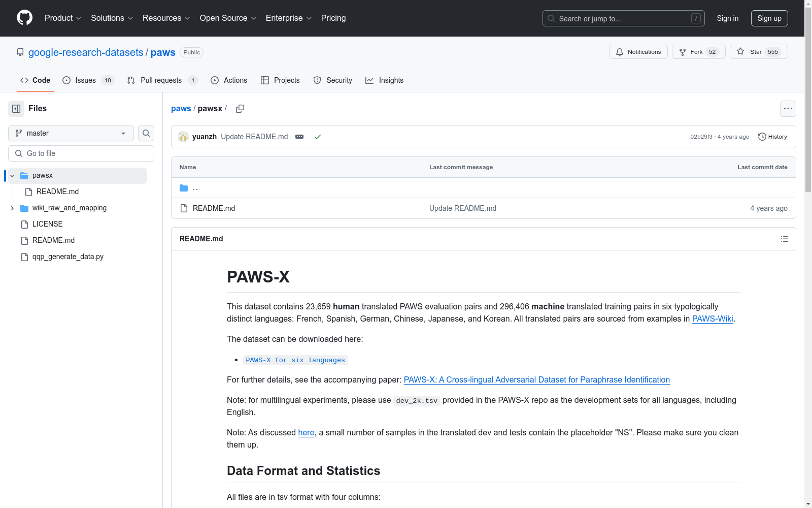
Task: Switch to the Pull requests tab
Action: (162, 80)
